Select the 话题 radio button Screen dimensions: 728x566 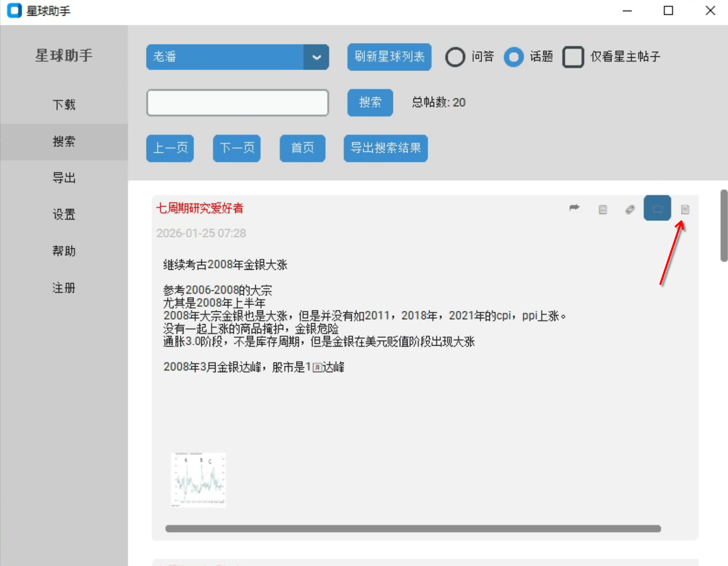(513, 57)
